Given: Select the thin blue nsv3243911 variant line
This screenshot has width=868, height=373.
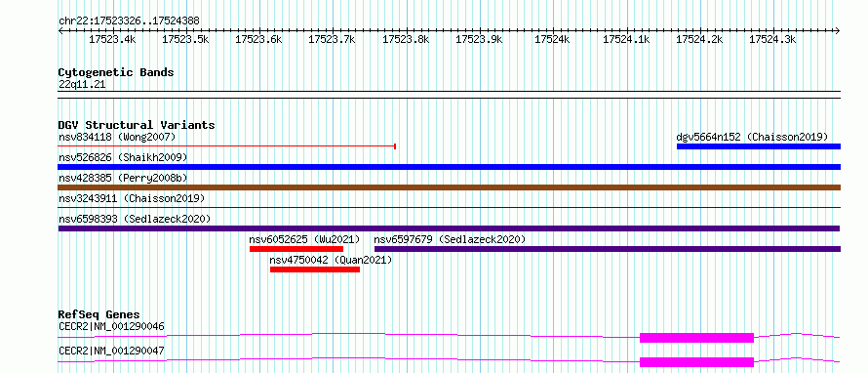Looking at the screenshot, I should [450, 208].
